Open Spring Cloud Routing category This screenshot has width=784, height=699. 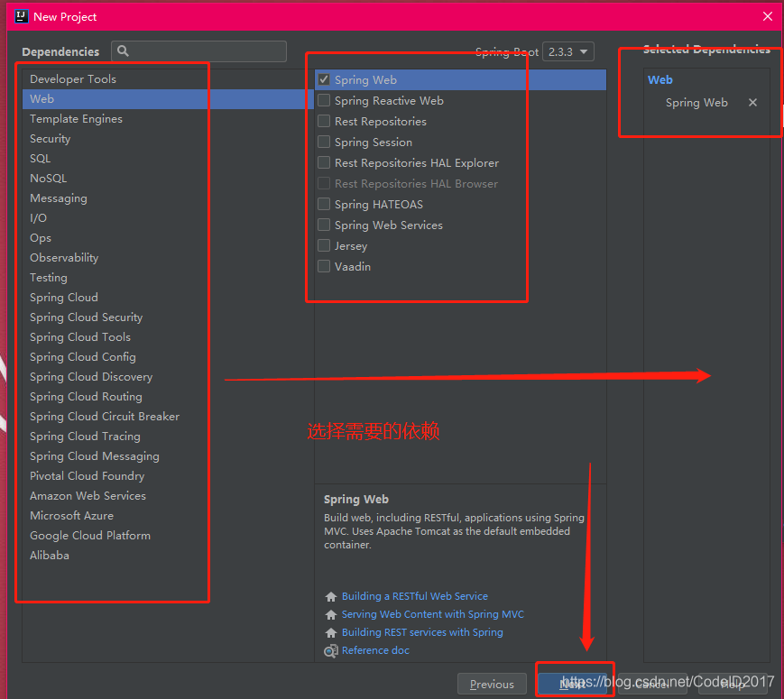coord(168,397)
